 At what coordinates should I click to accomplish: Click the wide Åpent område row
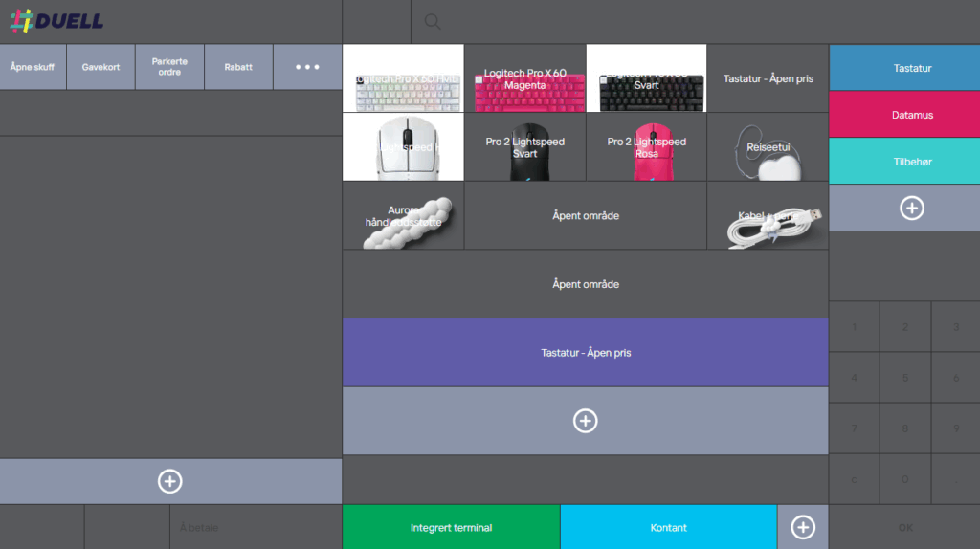pyautogui.click(x=585, y=283)
